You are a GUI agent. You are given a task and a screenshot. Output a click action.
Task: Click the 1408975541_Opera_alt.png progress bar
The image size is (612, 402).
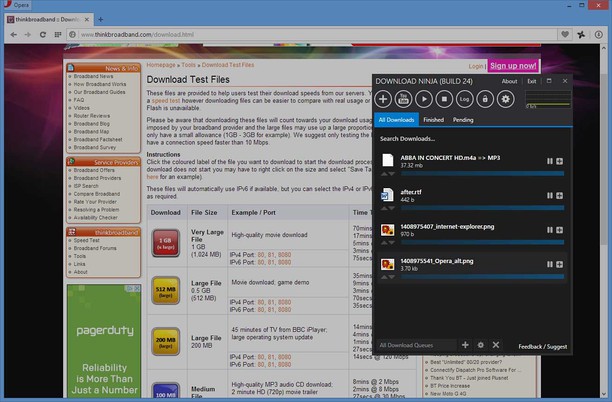[482, 276]
